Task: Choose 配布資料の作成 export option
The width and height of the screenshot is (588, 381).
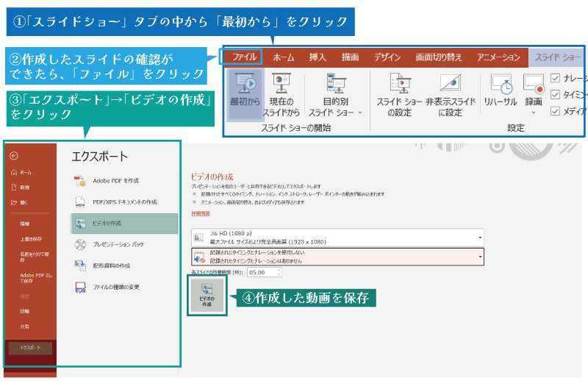Action: pos(123,266)
